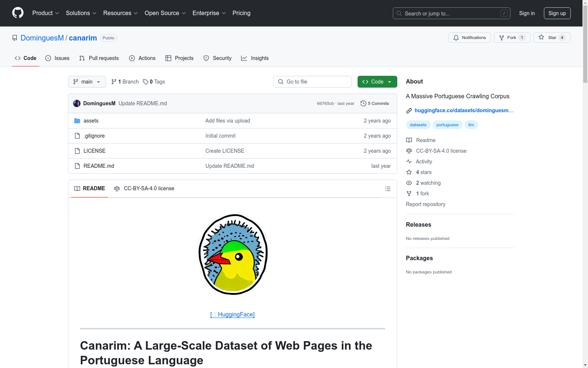588x368 pixels.
Task: Click the slash shortcut key icon
Action: click(x=504, y=13)
